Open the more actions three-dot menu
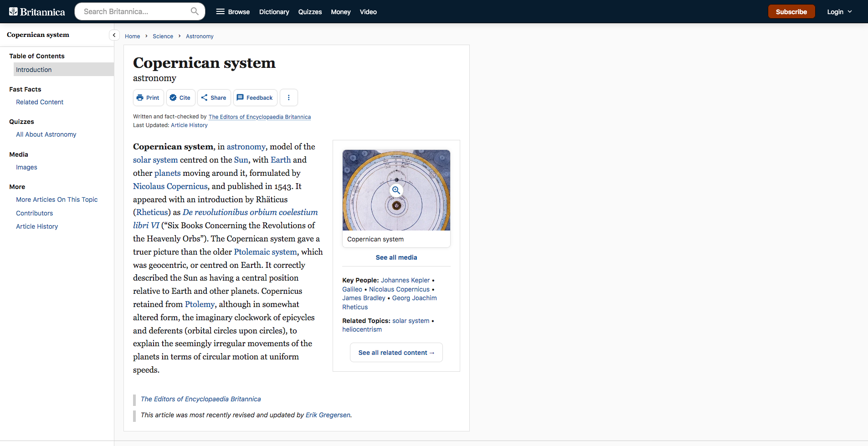This screenshot has height=446, width=868. (x=288, y=97)
